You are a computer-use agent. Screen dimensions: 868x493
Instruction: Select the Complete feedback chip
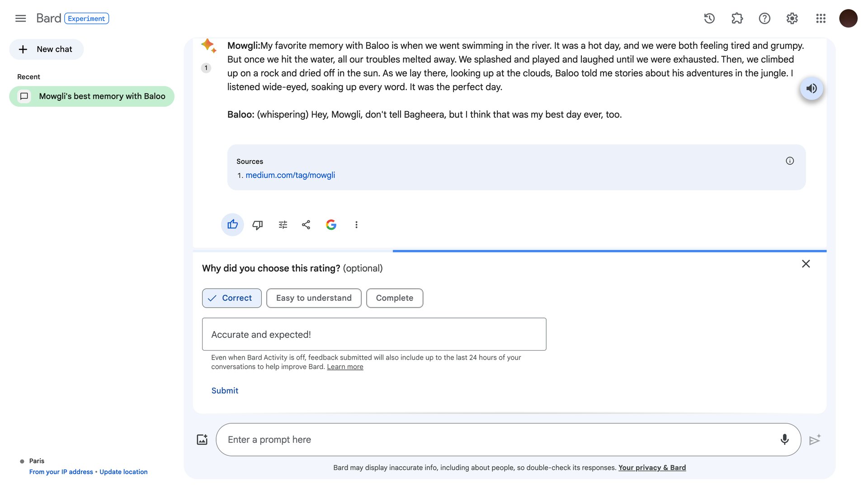pos(394,298)
